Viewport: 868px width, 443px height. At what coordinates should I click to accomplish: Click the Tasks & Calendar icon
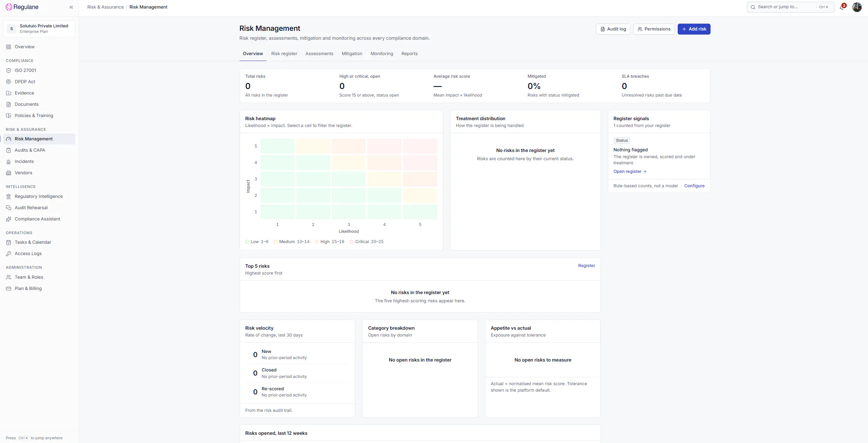pos(9,242)
